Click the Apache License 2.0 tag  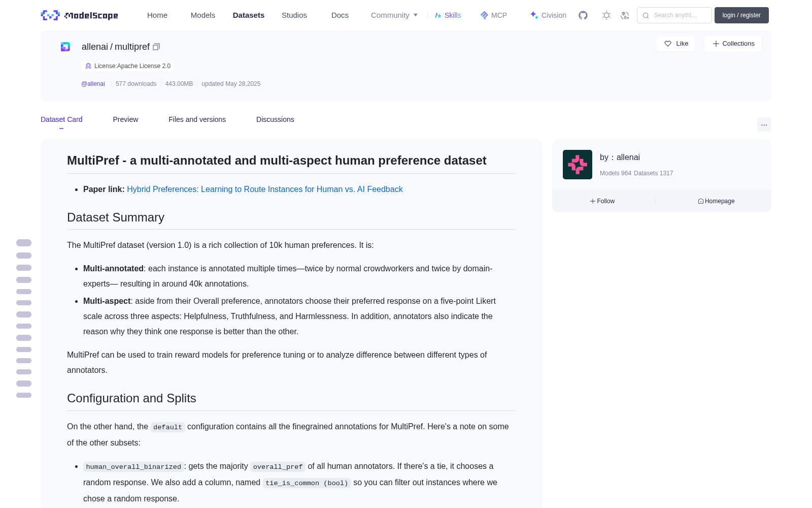coord(127,66)
